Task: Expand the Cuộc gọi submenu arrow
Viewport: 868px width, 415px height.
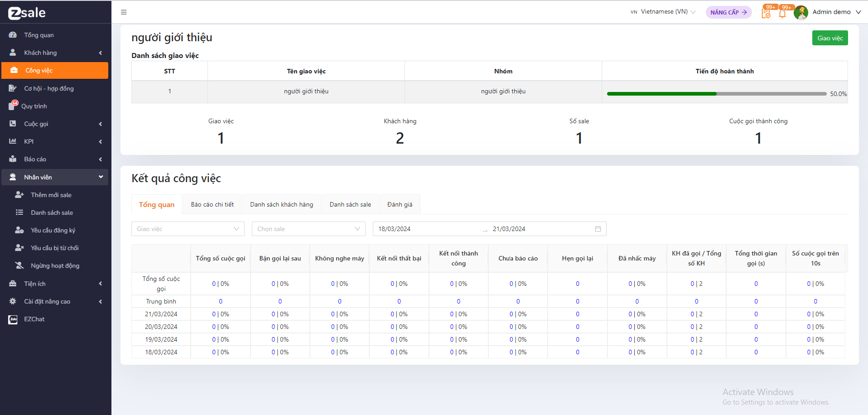Action: click(101, 124)
